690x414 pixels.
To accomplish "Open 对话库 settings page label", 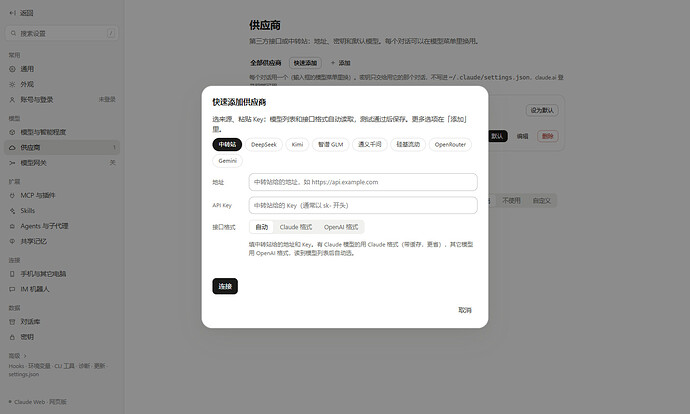I will tap(30, 322).
